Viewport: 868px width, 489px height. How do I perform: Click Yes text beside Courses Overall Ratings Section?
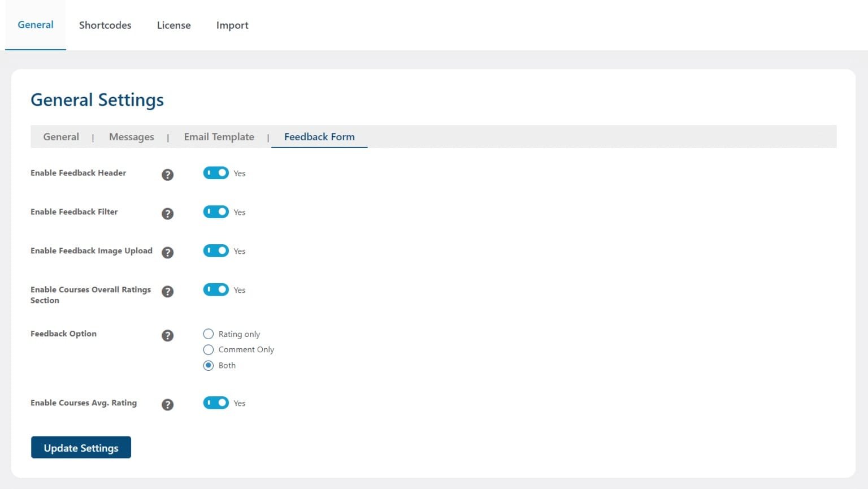click(240, 291)
